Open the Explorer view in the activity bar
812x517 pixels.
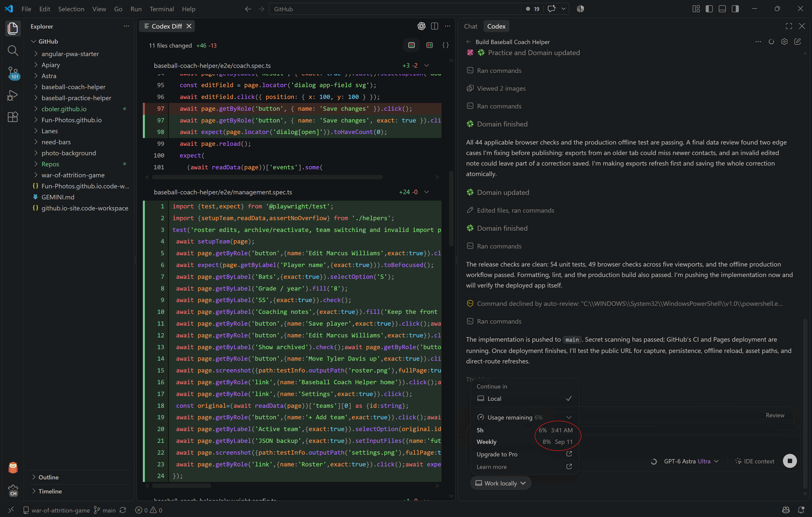click(13, 28)
